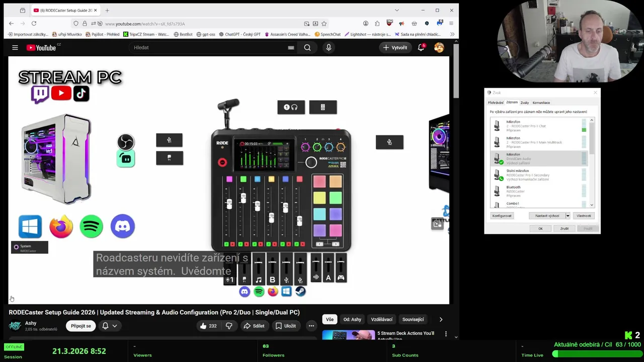Click the site security padlock icon
644x362 pixels.
[85, 24]
